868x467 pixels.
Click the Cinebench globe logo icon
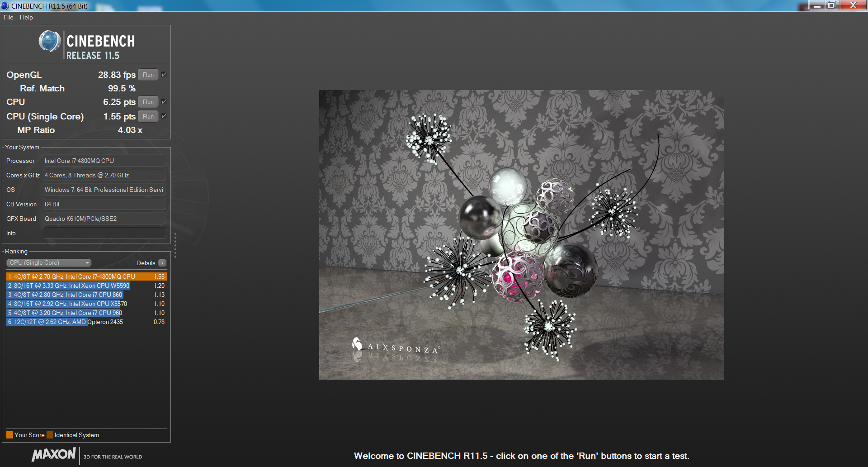(50, 41)
